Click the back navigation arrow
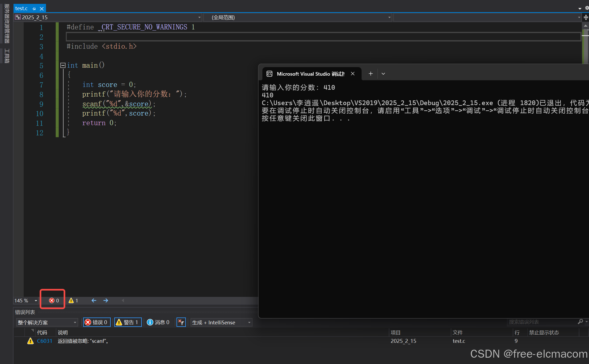Image resolution: width=589 pixels, height=364 pixels. click(x=94, y=300)
